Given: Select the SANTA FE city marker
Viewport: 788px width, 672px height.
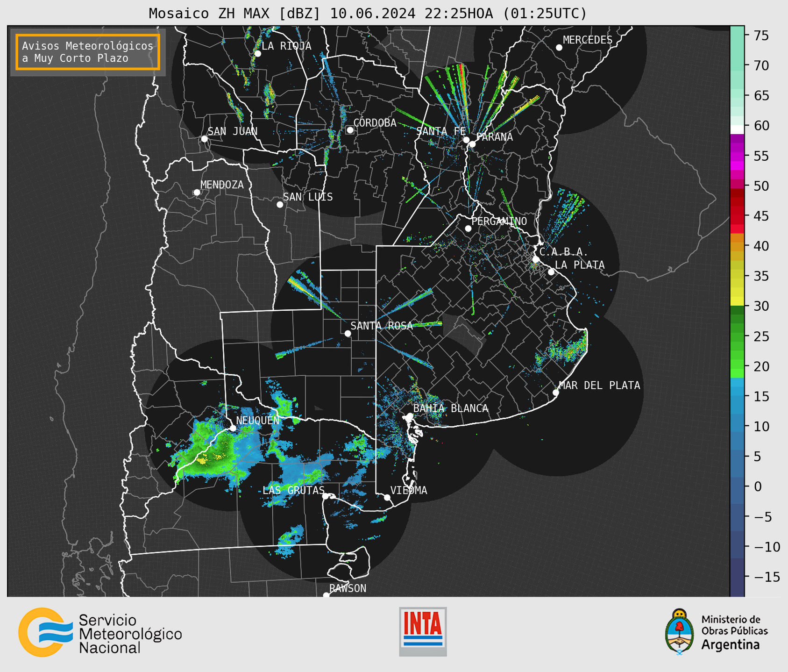Looking at the screenshot, I should [466, 140].
